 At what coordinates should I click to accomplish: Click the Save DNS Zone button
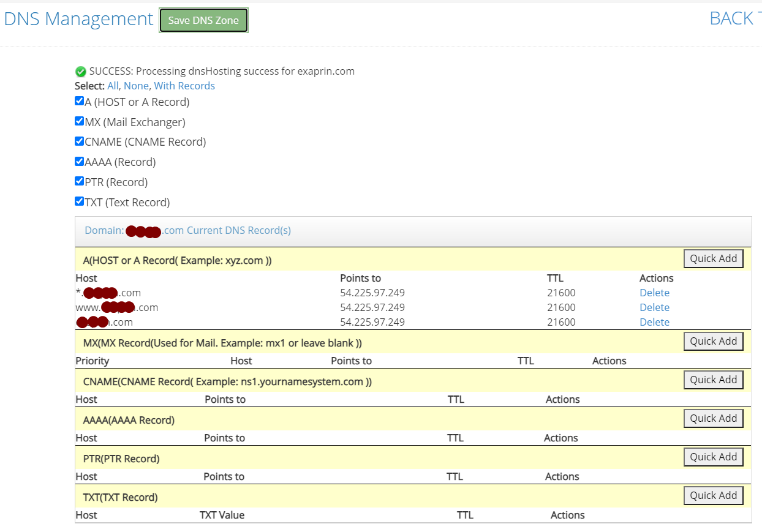click(x=203, y=20)
